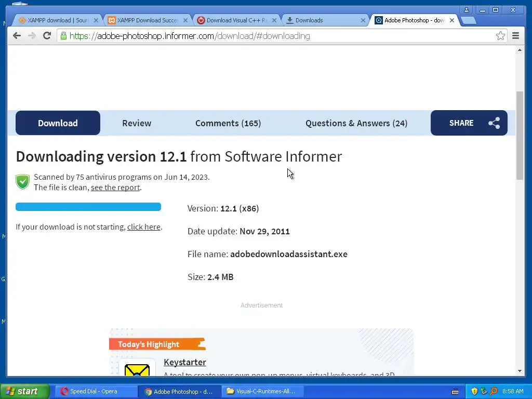Click the magnifier tray icon

[494, 391]
